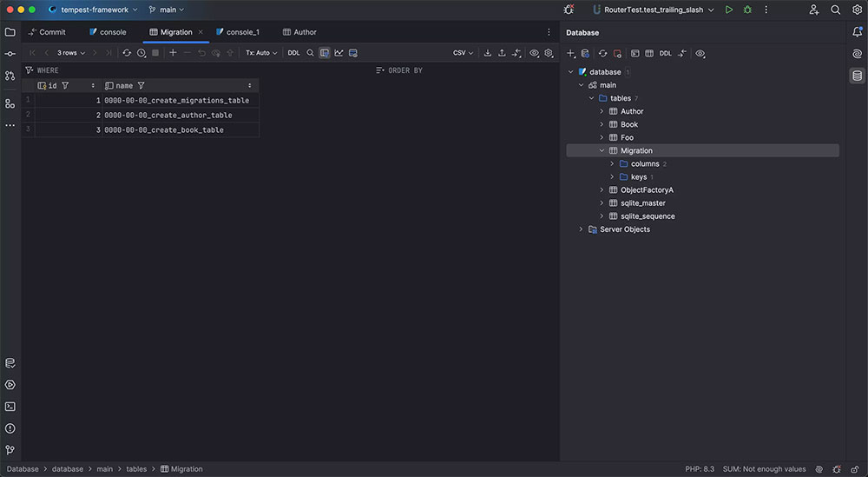
Task: Switch to the console_1 tab
Action: pos(238,32)
